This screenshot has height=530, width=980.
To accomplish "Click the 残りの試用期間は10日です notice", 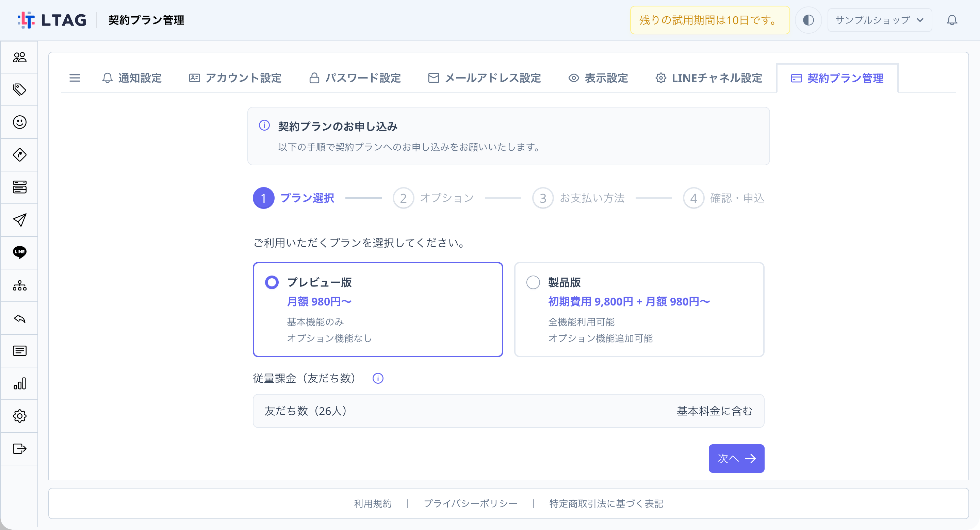I will point(710,20).
